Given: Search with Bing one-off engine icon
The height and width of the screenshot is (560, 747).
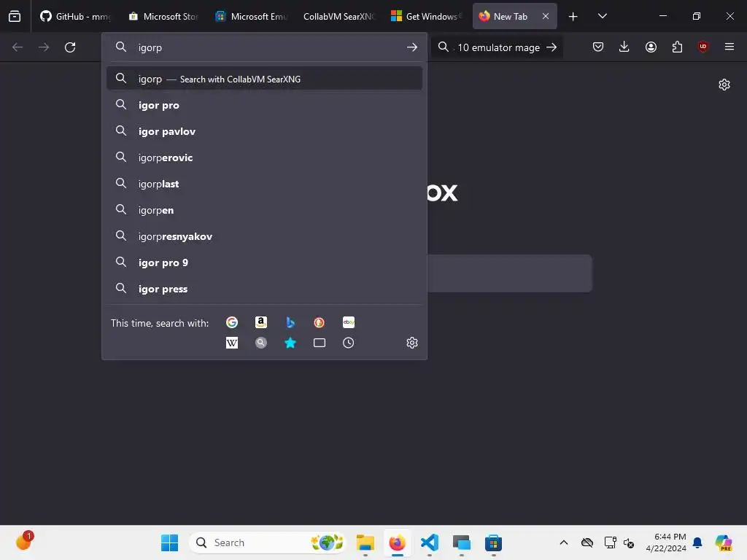Looking at the screenshot, I should (x=290, y=322).
